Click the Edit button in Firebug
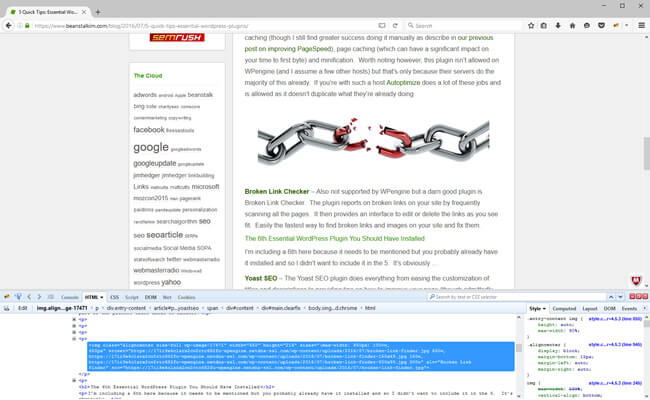Screen dimensions: 650x400 pyautogui.click(x=23, y=308)
